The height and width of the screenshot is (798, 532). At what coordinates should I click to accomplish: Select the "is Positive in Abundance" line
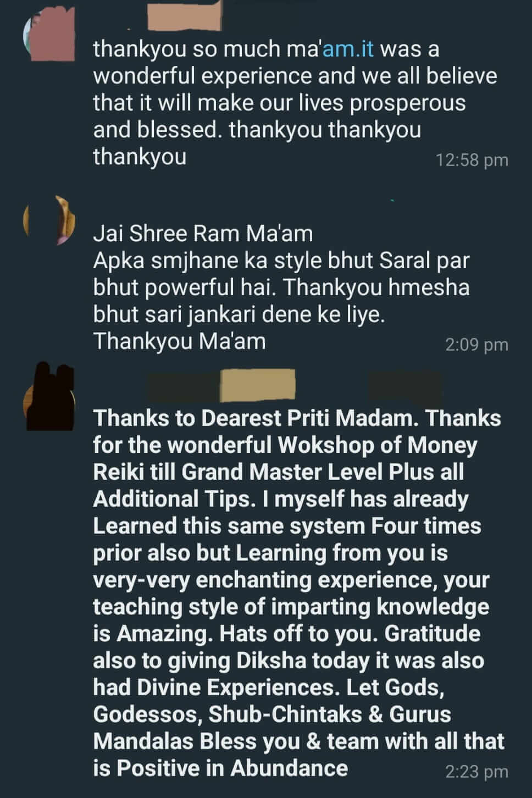[220, 768]
